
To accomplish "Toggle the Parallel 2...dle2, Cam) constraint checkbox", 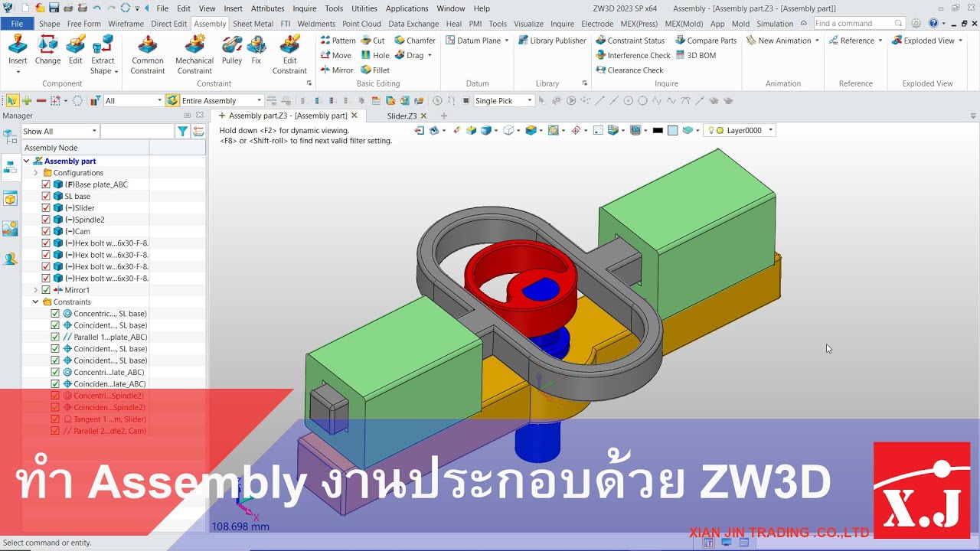I will [55, 431].
